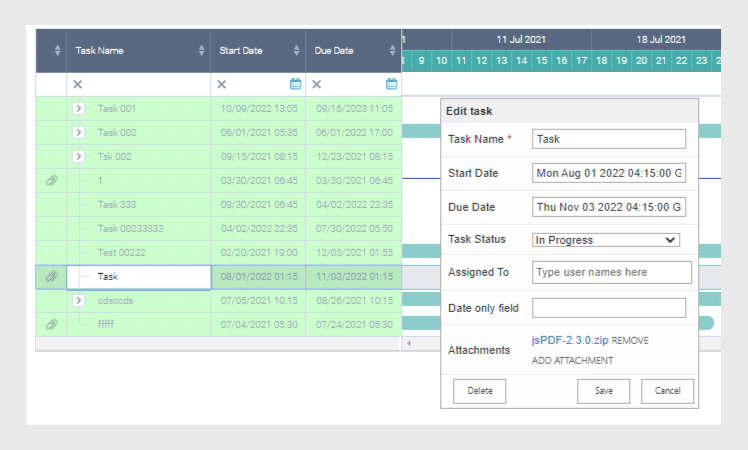The height and width of the screenshot is (450, 748).
Task: Sort by the Start Date column arrows
Action: pos(296,50)
